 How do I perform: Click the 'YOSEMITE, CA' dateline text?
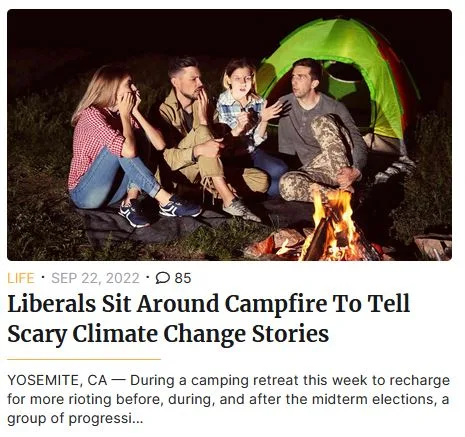pos(57,380)
